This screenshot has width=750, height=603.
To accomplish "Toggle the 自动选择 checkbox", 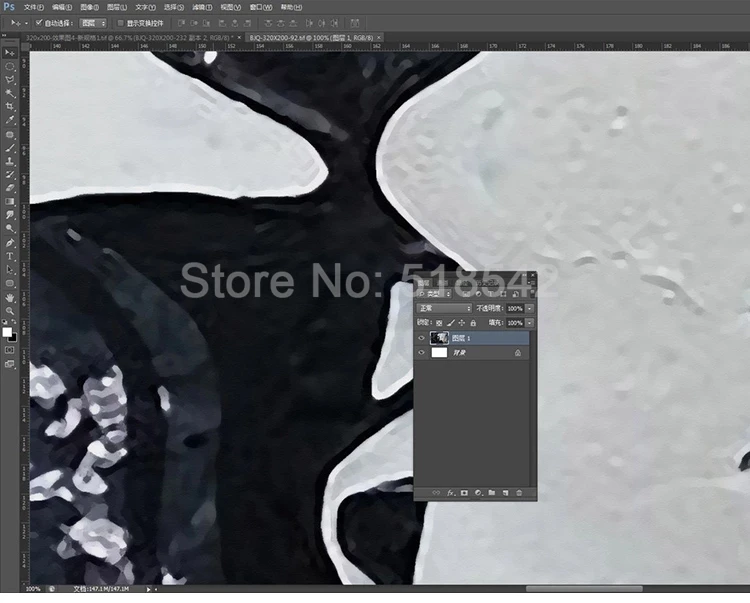I will pyautogui.click(x=39, y=22).
